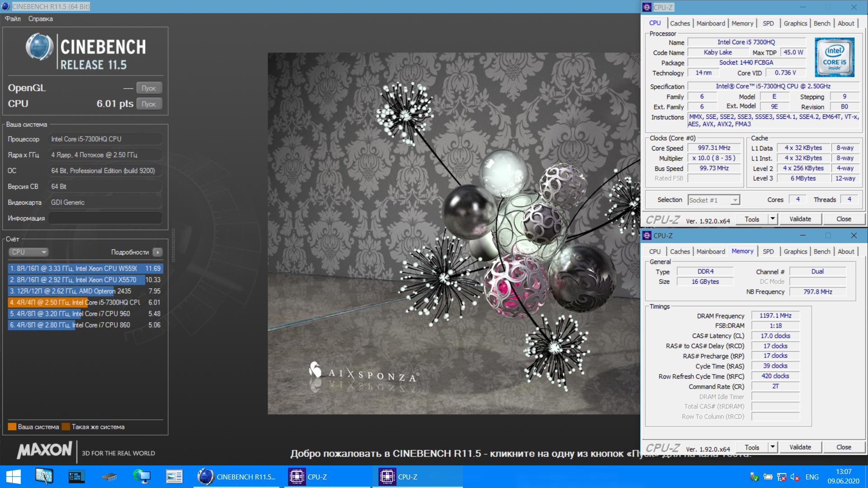Click the upper CPU-Z title bar icon

coord(647,7)
